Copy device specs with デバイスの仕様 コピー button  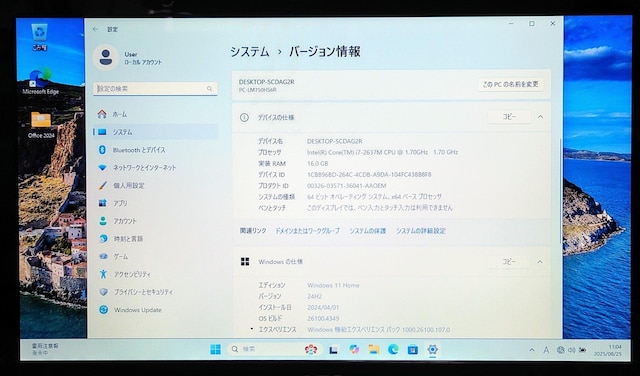509,117
